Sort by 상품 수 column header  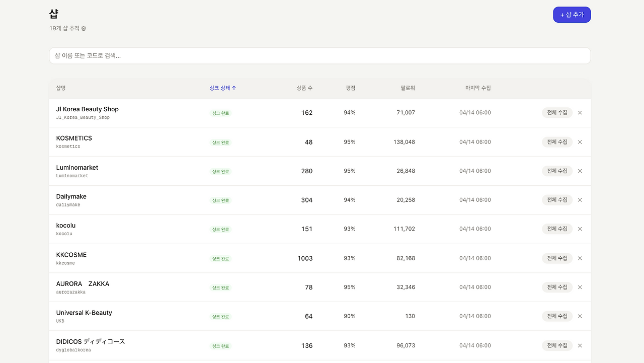pyautogui.click(x=304, y=88)
